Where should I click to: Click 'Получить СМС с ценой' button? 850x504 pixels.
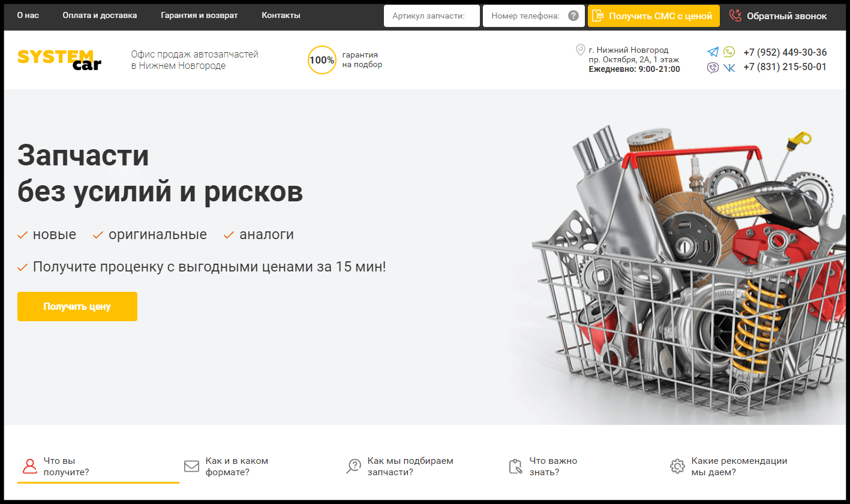coord(654,16)
